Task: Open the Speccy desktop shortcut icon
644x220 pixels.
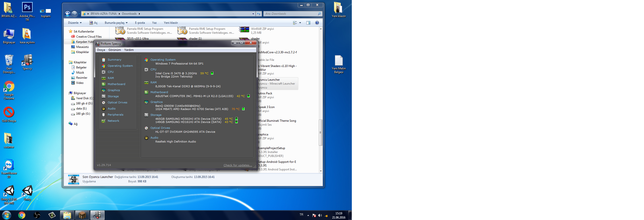Action: 27,63
